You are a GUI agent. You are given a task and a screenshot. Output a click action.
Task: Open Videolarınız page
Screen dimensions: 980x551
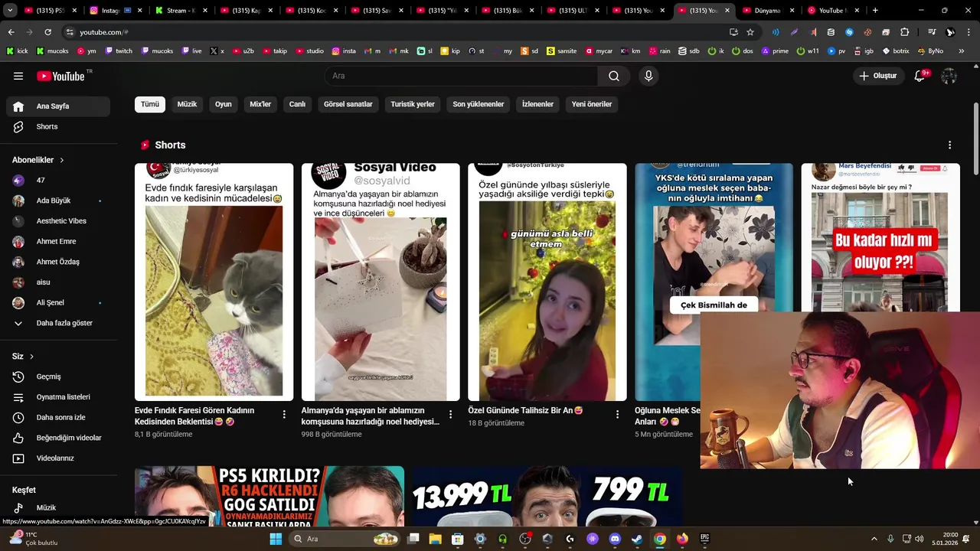point(58,458)
